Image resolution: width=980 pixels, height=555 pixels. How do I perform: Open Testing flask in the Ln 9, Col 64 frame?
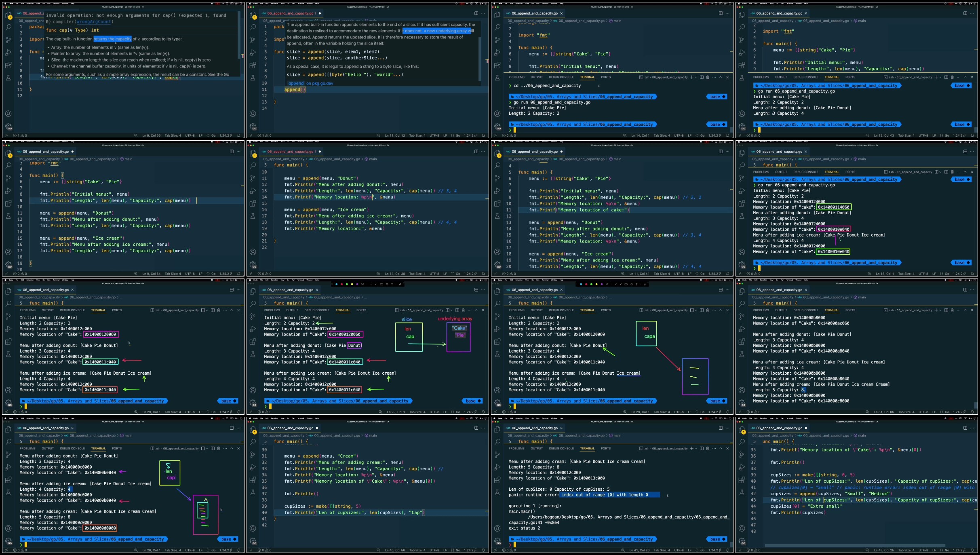click(8, 216)
